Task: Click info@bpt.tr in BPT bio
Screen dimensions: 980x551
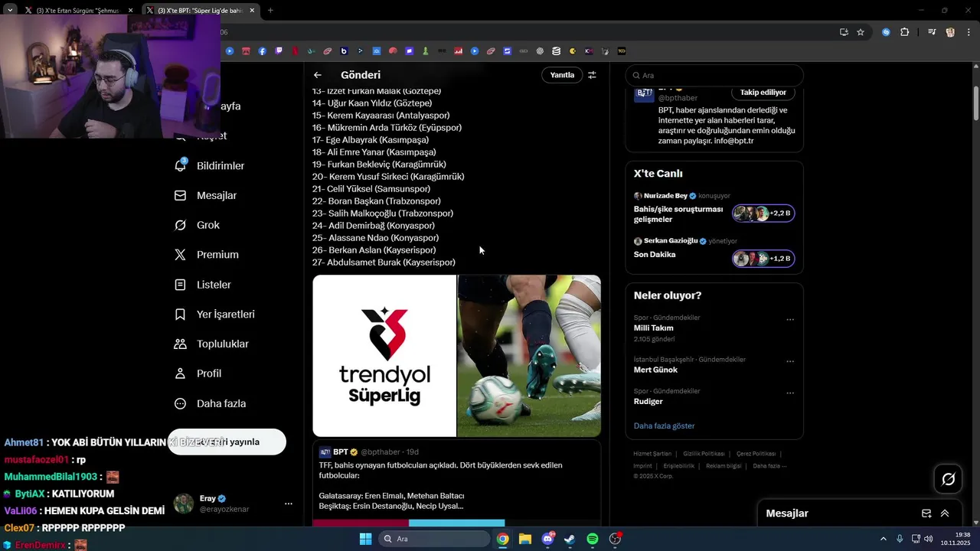Action: (x=733, y=141)
